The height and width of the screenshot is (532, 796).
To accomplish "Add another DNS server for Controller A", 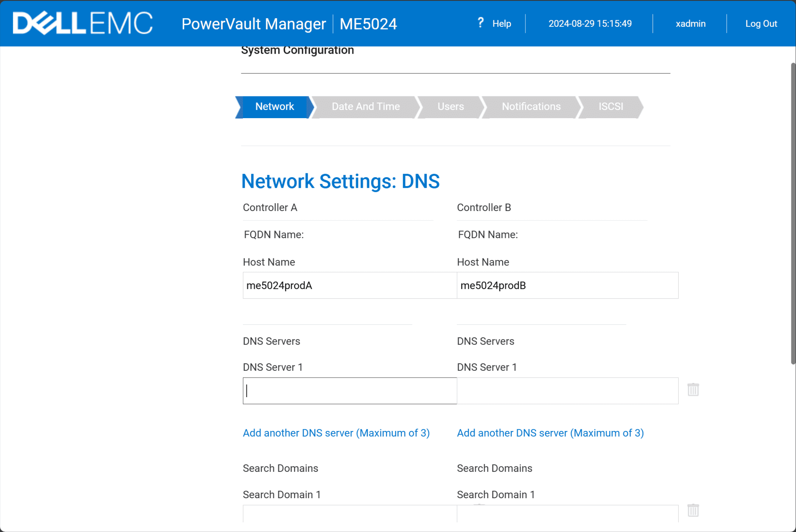I will 336,433.
